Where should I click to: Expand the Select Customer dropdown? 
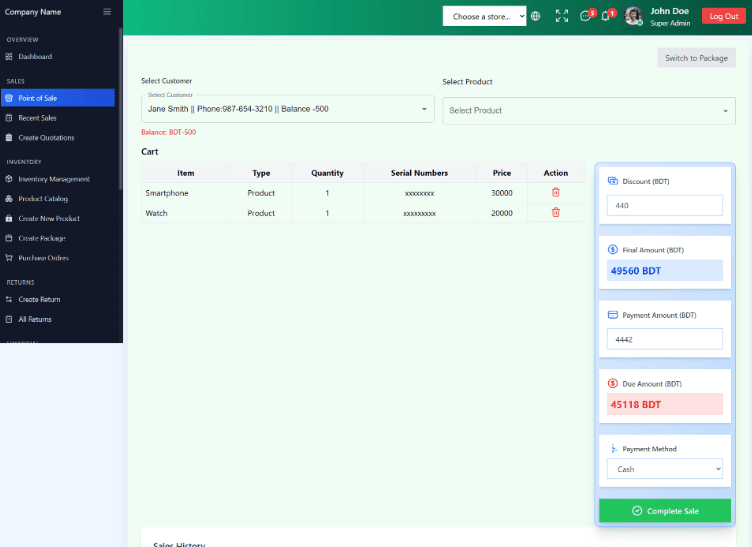pos(287,108)
